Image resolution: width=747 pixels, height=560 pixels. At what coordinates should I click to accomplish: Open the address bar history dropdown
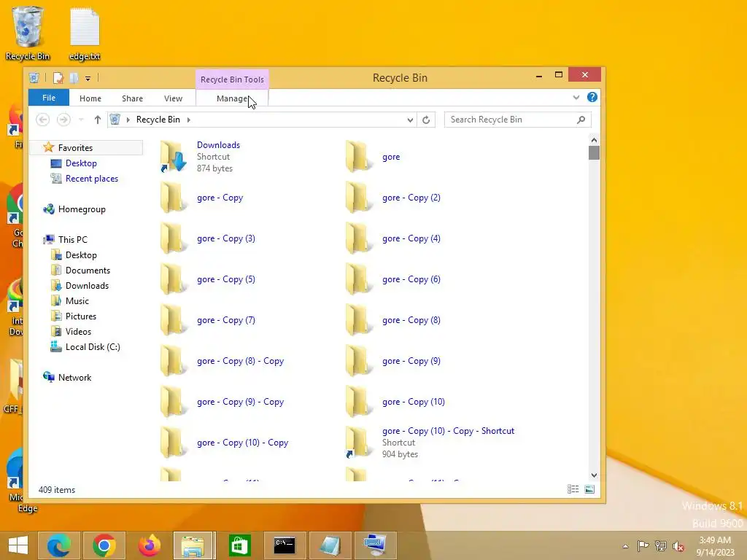(x=410, y=120)
